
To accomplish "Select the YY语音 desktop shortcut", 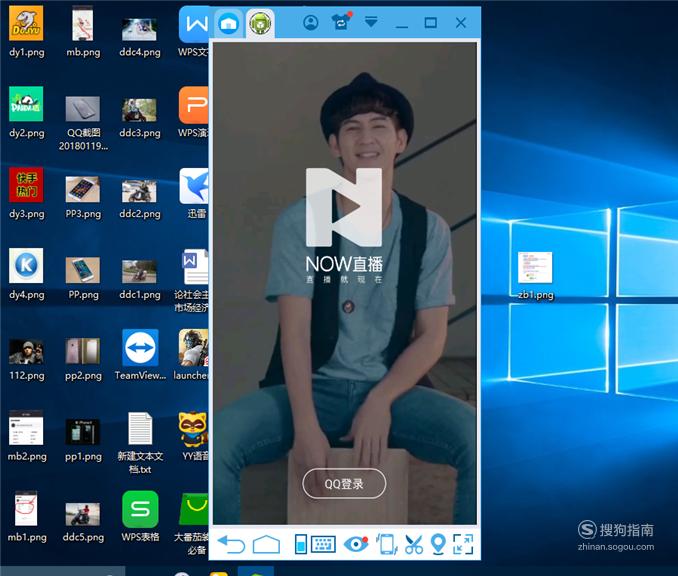I will tap(195, 436).
